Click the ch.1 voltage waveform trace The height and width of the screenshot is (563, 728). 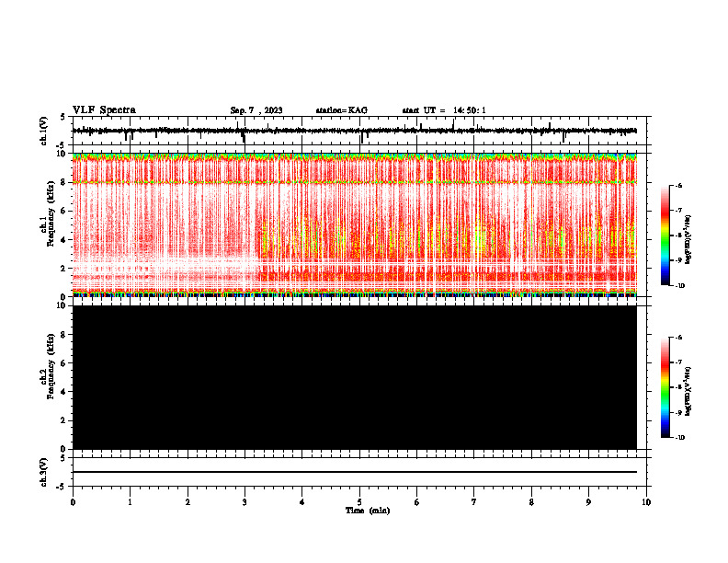click(x=355, y=131)
